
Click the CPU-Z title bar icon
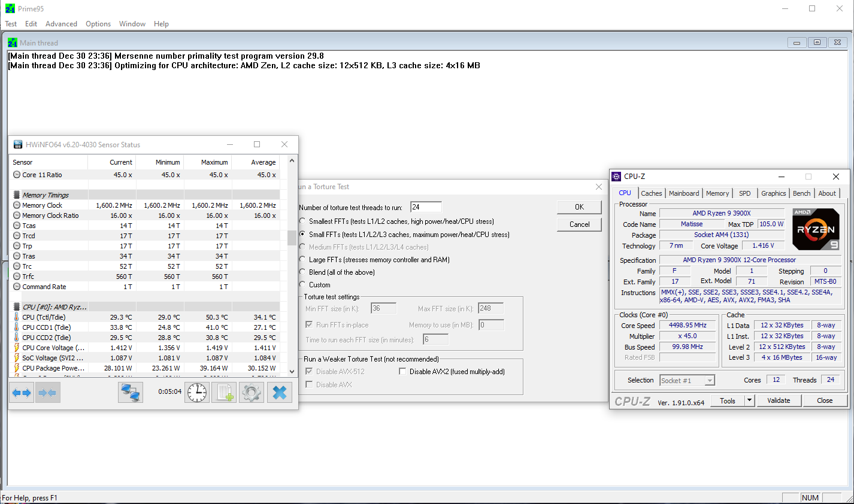point(616,176)
